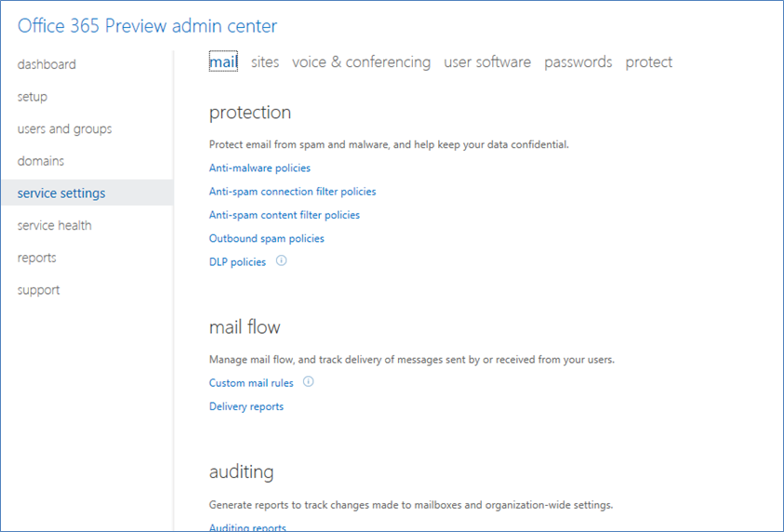Open Anti-spam connection filter policies
The width and height of the screenshot is (784, 532).
[293, 192]
